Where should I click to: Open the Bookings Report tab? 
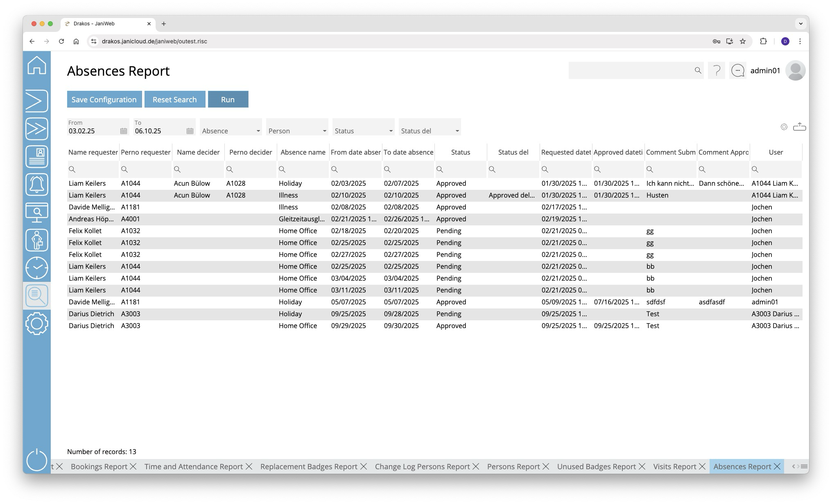(x=99, y=467)
